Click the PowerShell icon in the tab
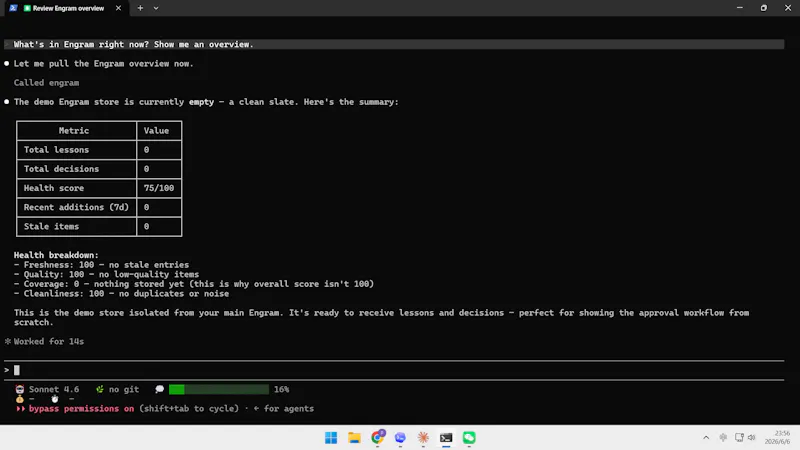Image resolution: width=800 pixels, height=450 pixels. pyautogui.click(x=13, y=8)
